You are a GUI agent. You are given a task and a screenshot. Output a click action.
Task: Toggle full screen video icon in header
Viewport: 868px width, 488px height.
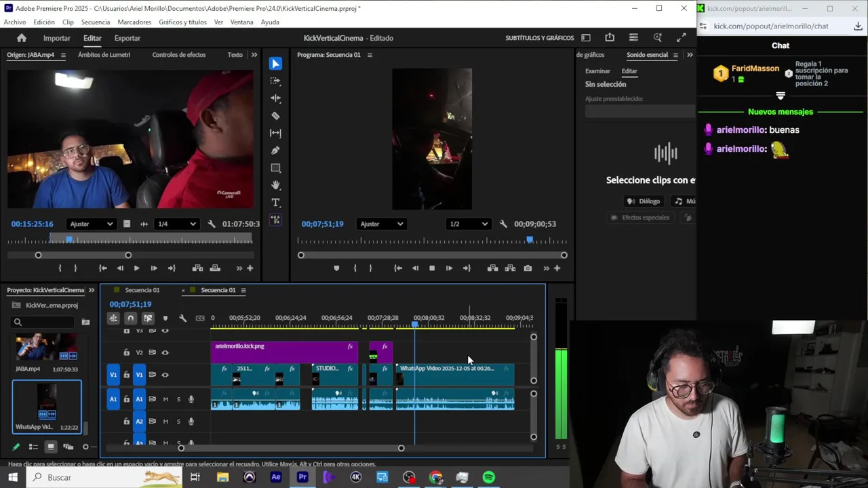point(681,38)
